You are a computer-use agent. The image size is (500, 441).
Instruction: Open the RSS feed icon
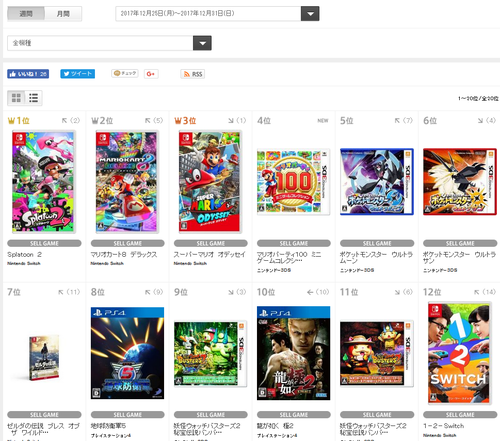[193, 74]
